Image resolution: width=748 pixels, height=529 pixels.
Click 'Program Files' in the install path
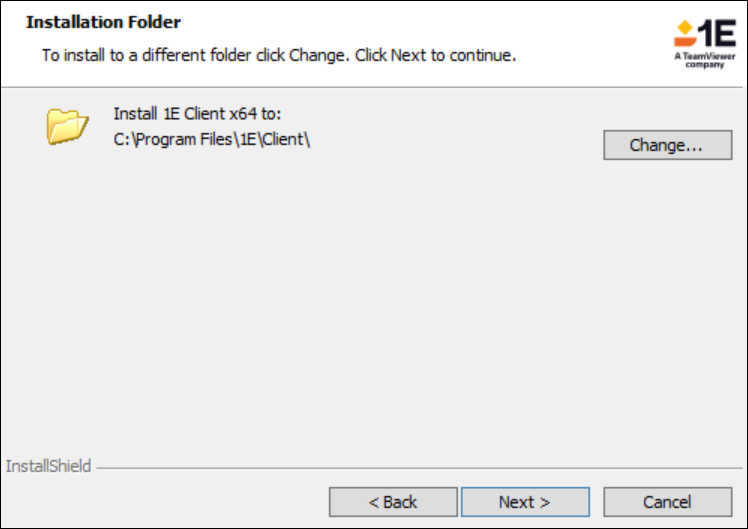click(178, 138)
